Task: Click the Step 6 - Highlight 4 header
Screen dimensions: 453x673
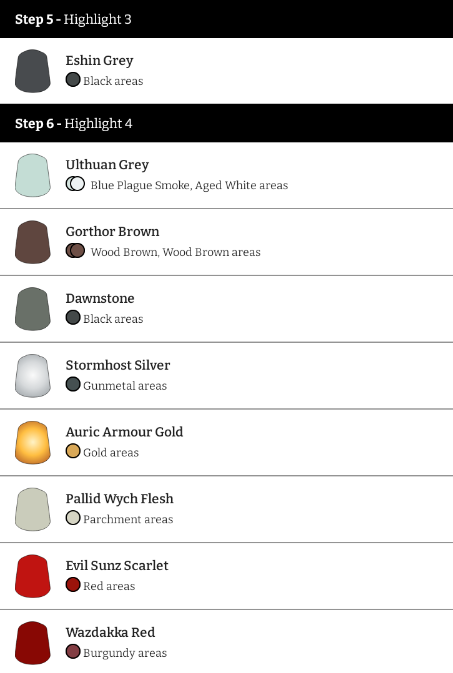Action: 226,123
